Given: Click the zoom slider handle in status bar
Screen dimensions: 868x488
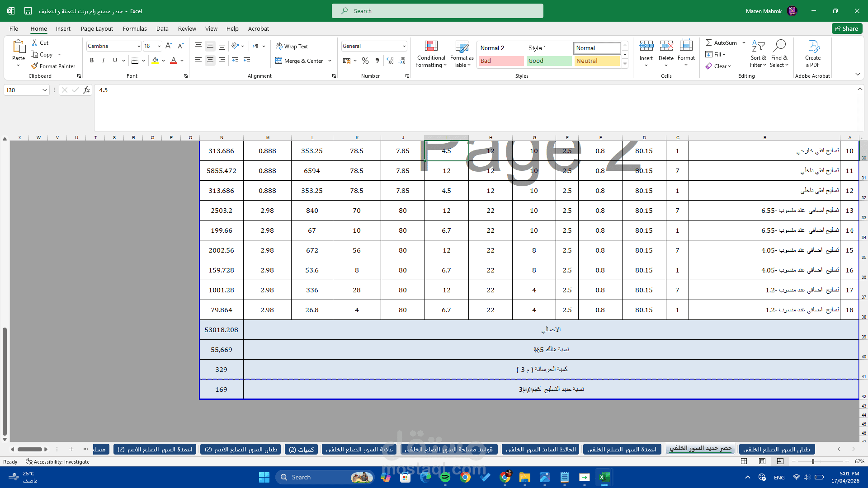Looking at the screenshot, I should [813, 461].
